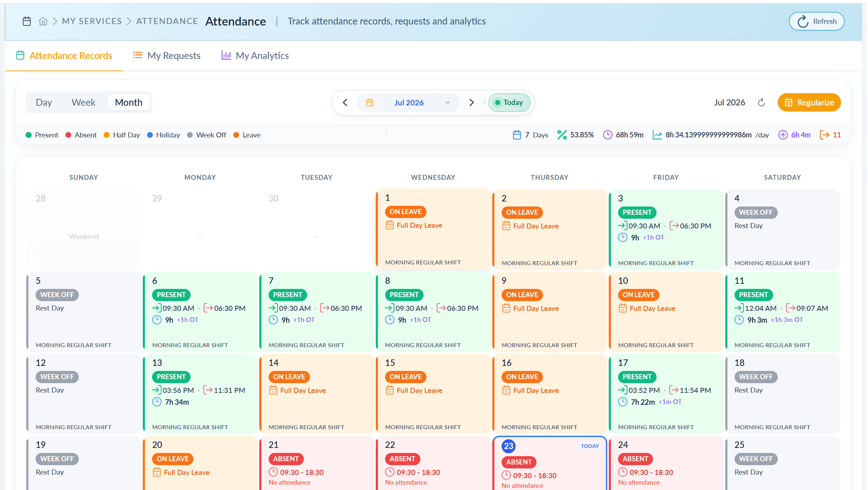The height and width of the screenshot is (490, 868).
Task: Click the My Analytics bar chart icon
Action: click(x=226, y=55)
